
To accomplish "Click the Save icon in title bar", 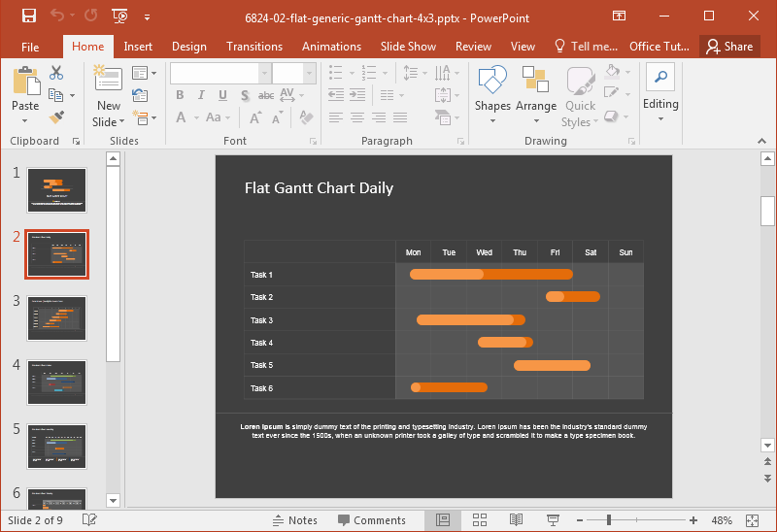I will (28, 16).
